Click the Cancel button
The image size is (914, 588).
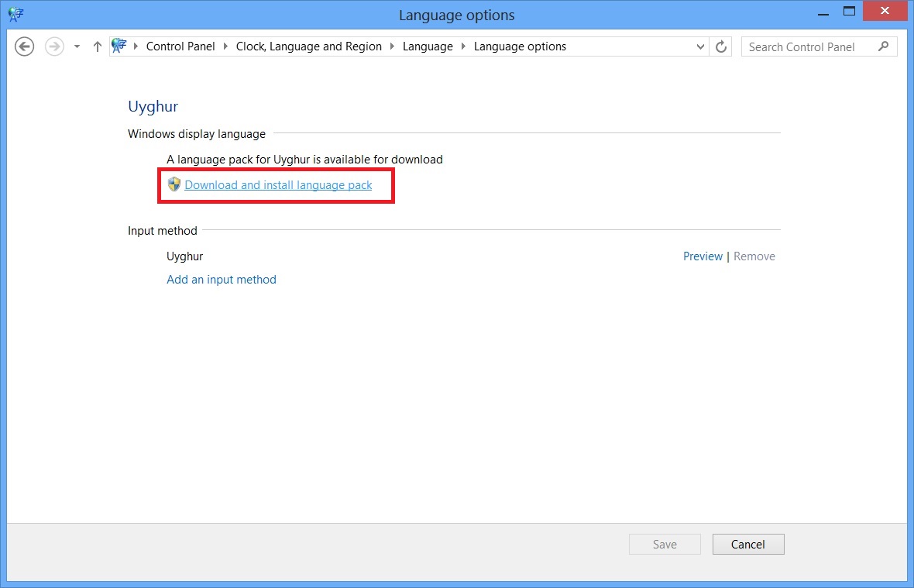[748, 545]
